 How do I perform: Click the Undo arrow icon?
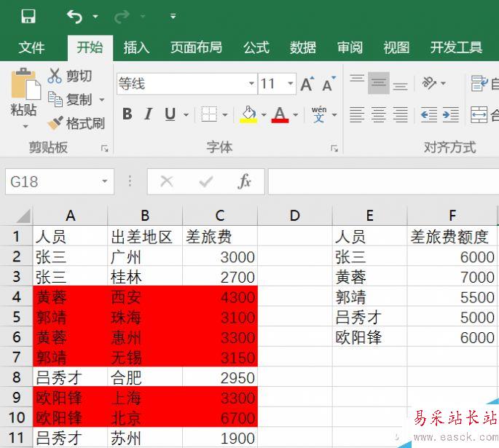(x=74, y=16)
